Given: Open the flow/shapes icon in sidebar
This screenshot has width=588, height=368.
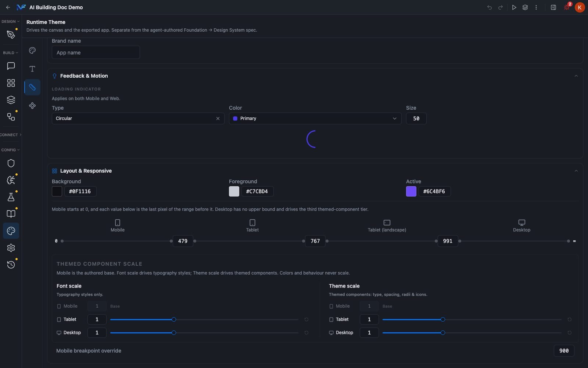Looking at the screenshot, I should tap(11, 117).
